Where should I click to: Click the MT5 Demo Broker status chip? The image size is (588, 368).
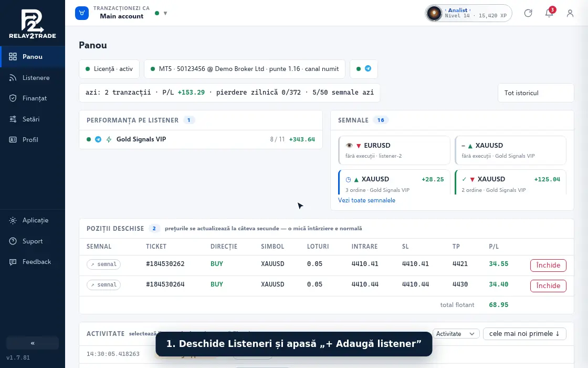[245, 69]
